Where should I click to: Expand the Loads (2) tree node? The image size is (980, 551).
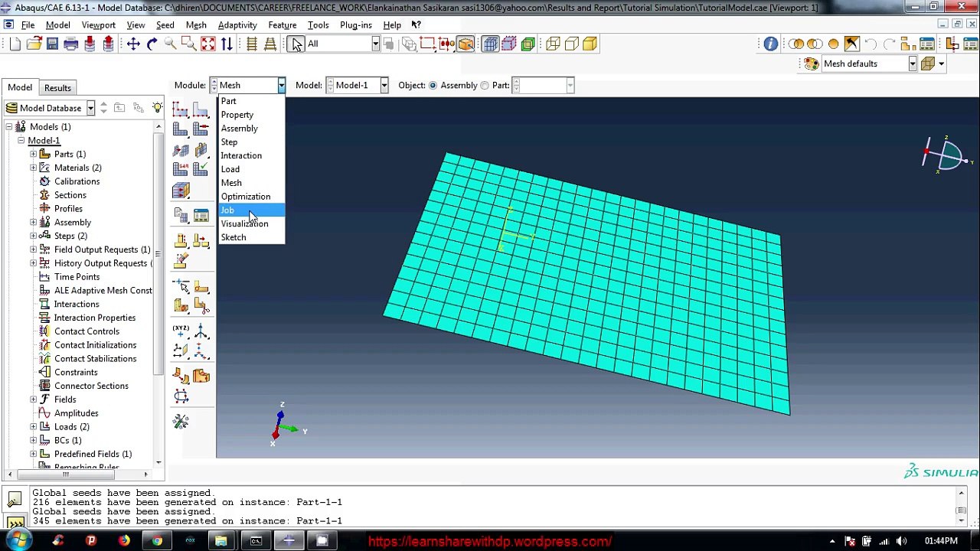coord(34,427)
